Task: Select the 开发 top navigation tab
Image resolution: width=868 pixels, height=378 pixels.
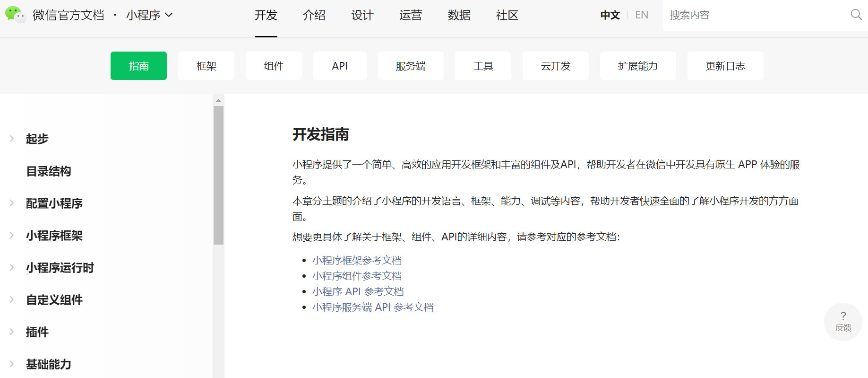Action: click(266, 15)
